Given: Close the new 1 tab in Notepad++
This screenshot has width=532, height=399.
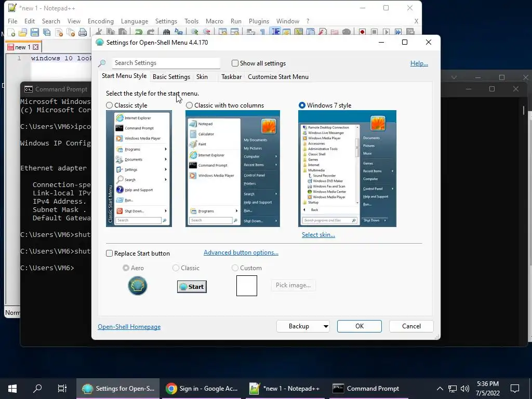Looking at the screenshot, I should pos(36,47).
